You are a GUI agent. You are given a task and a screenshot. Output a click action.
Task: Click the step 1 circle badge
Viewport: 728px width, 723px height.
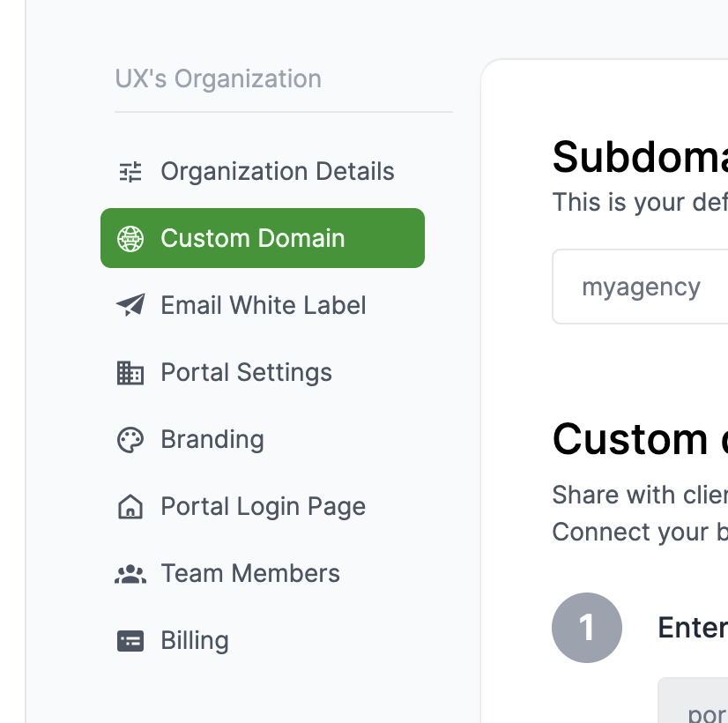coord(587,628)
